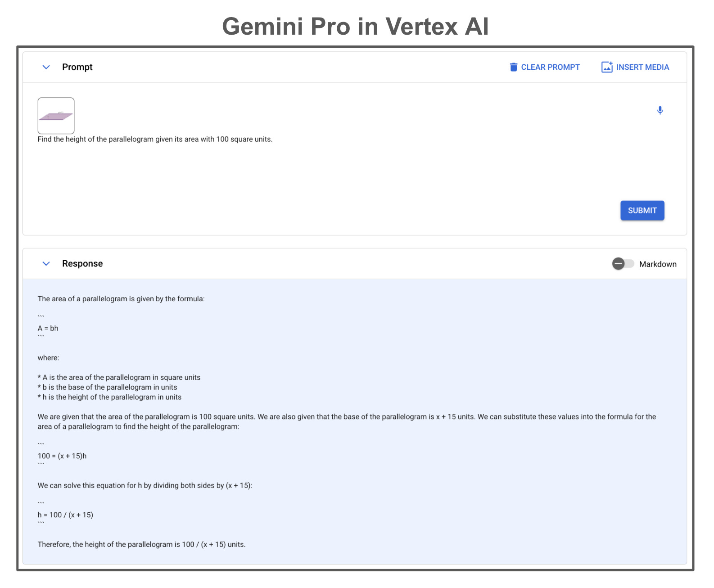Screen dimensions: 714x588
Task: Click the Prompt section title
Action: pyautogui.click(x=77, y=67)
